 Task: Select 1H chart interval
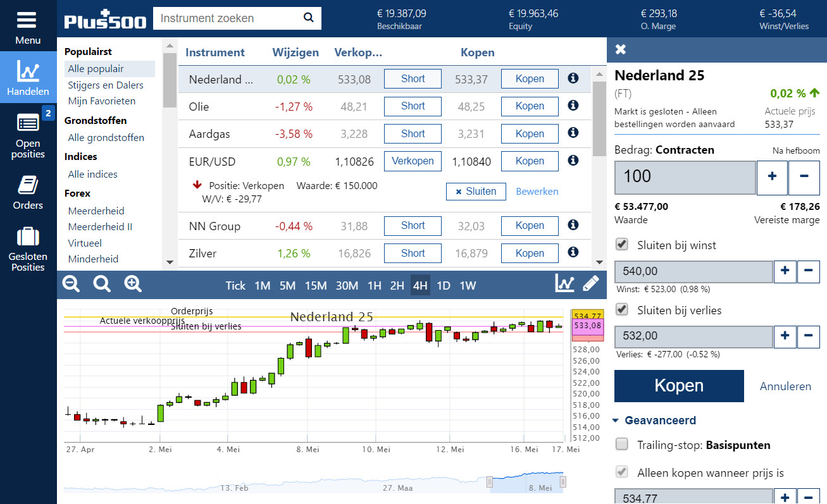[x=375, y=285]
